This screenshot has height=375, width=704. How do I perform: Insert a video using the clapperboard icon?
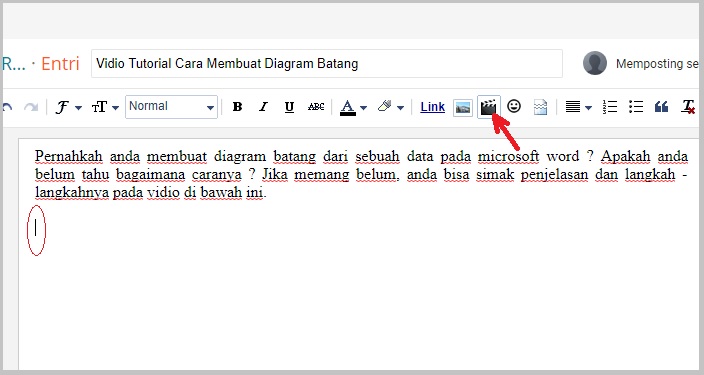click(488, 107)
